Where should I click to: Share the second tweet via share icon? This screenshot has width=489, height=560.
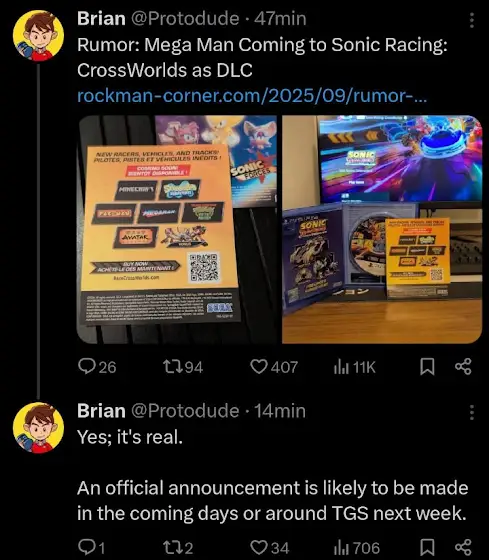(x=463, y=548)
